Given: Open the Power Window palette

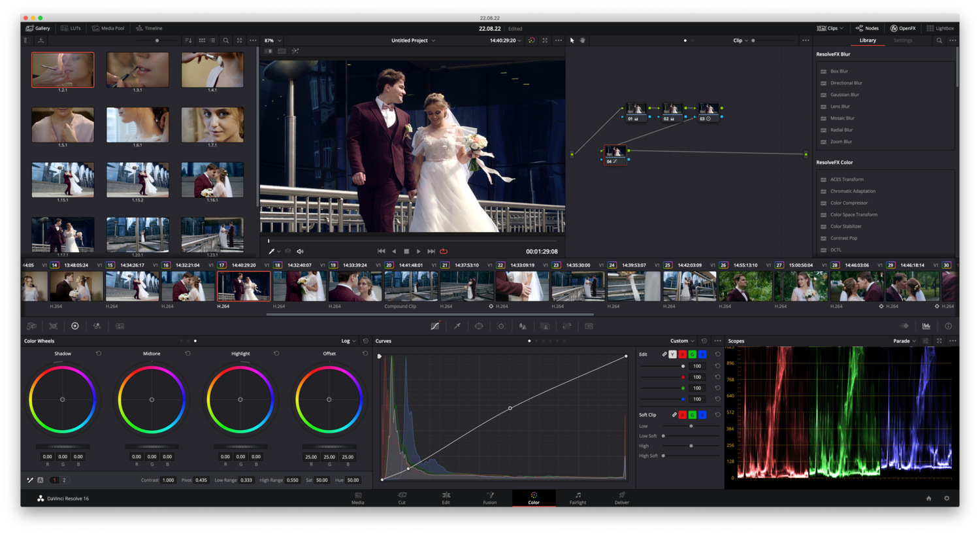Looking at the screenshot, I should point(479,326).
